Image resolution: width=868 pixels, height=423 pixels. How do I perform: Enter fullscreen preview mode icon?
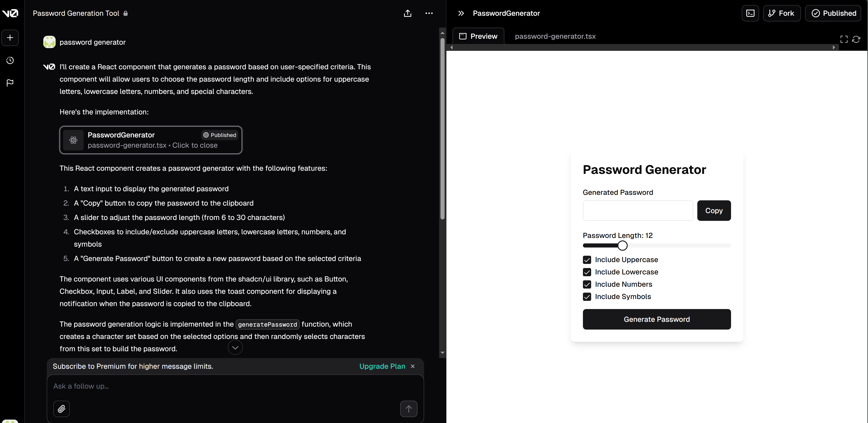[844, 39]
